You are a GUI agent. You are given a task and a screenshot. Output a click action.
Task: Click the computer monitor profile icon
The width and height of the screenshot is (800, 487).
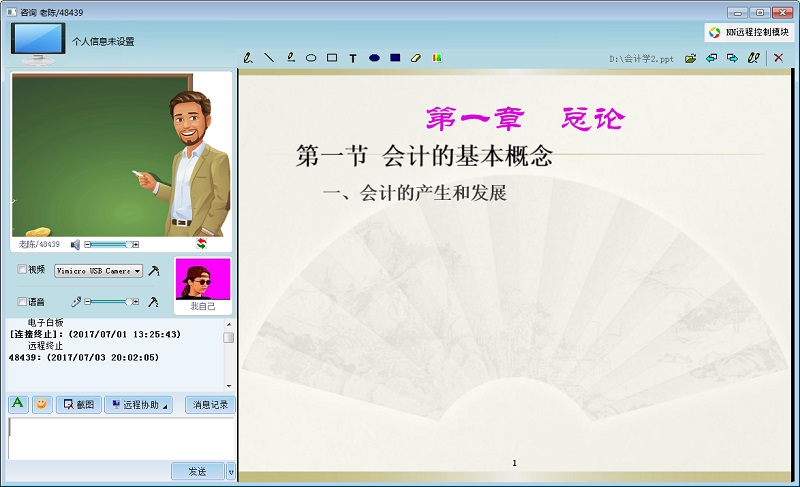click(x=38, y=44)
